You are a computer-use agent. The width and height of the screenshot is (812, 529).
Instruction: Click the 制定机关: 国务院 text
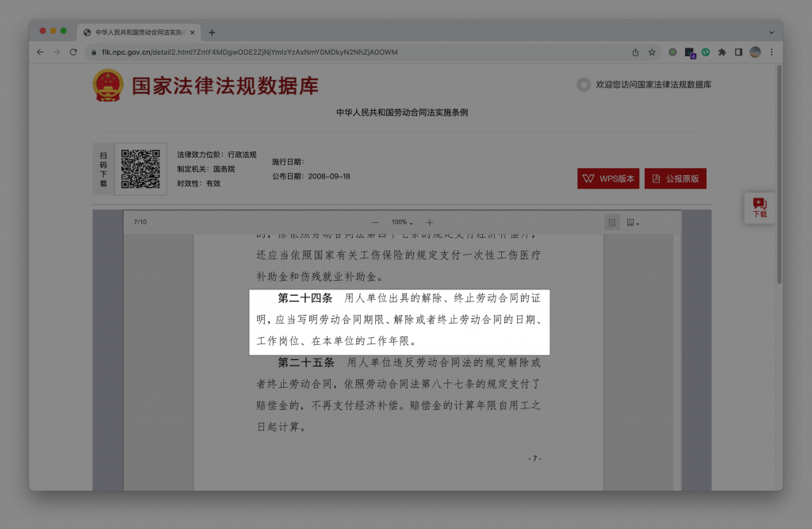(206, 169)
